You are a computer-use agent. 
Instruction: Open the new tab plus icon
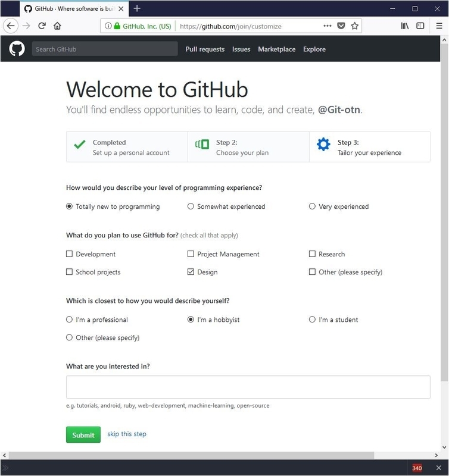tap(138, 8)
